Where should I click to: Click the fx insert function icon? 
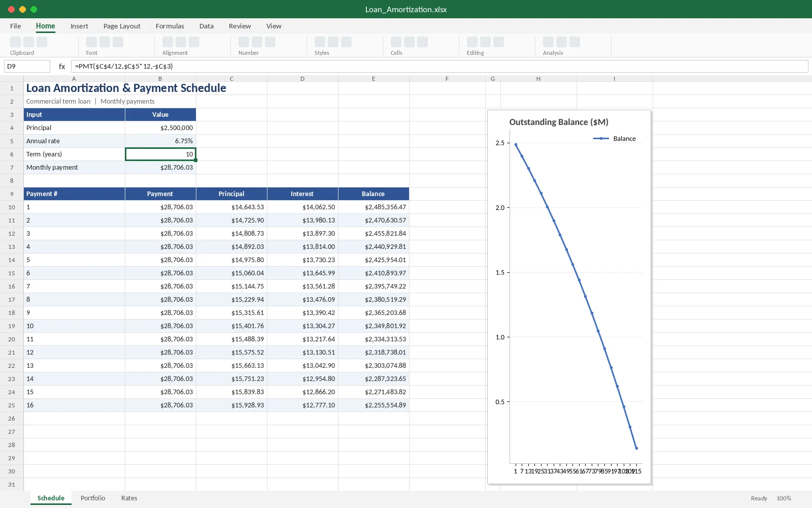click(62, 66)
